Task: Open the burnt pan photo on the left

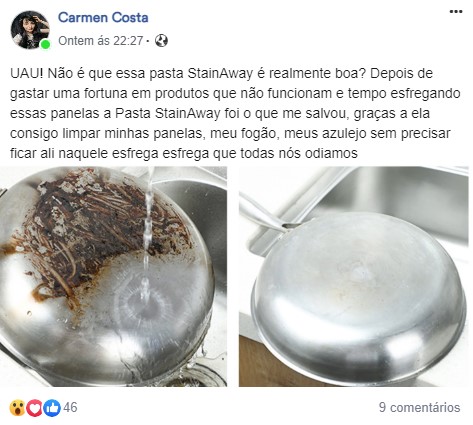Action: click(x=113, y=276)
